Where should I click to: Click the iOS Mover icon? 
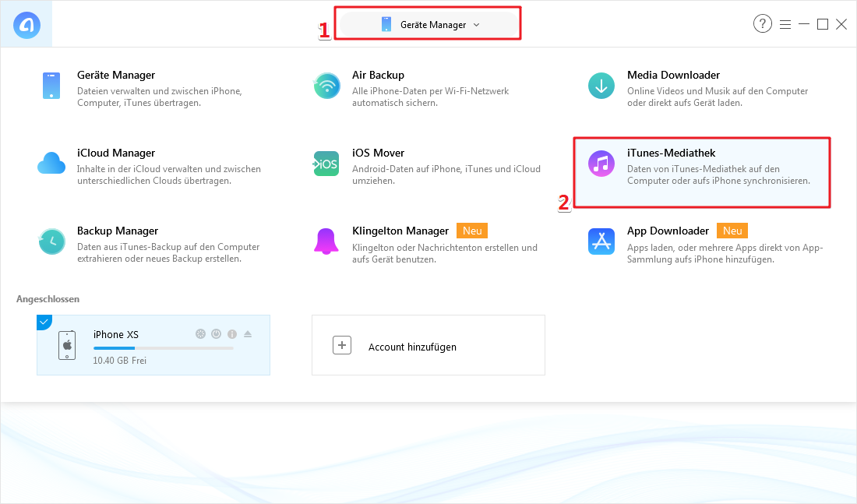326,164
